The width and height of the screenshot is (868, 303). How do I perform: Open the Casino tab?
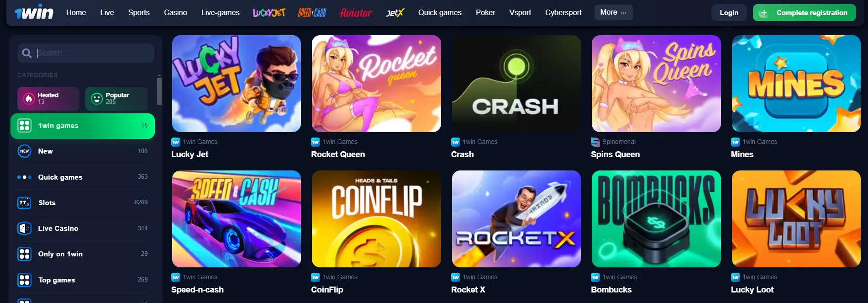[175, 12]
